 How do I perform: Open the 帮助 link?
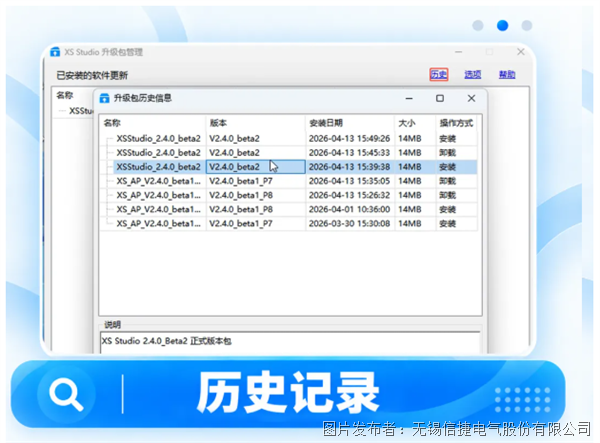pyautogui.click(x=507, y=74)
